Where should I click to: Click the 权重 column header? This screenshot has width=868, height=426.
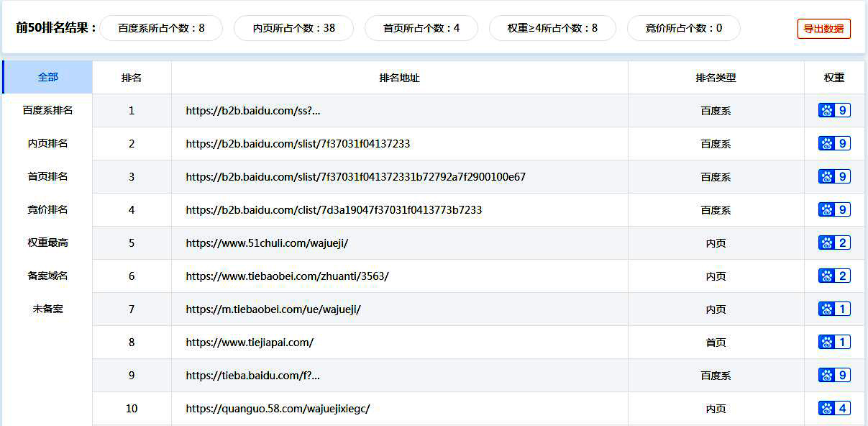(834, 78)
